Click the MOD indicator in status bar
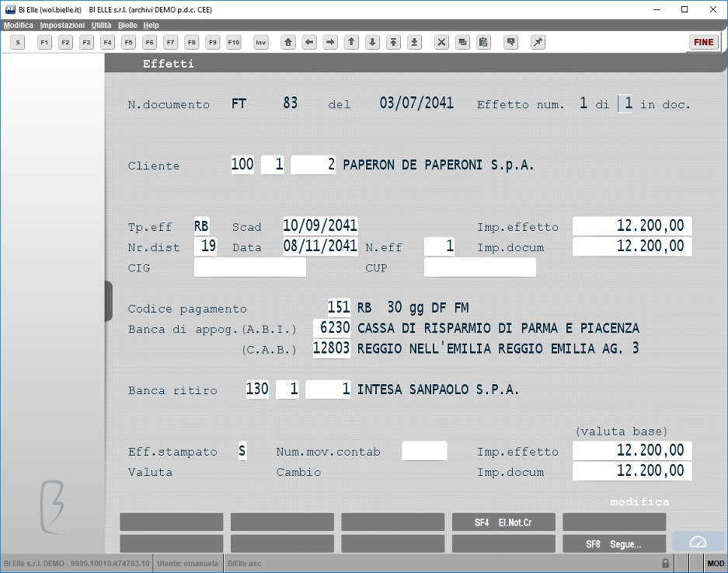728x573 pixels. click(x=716, y=563)
